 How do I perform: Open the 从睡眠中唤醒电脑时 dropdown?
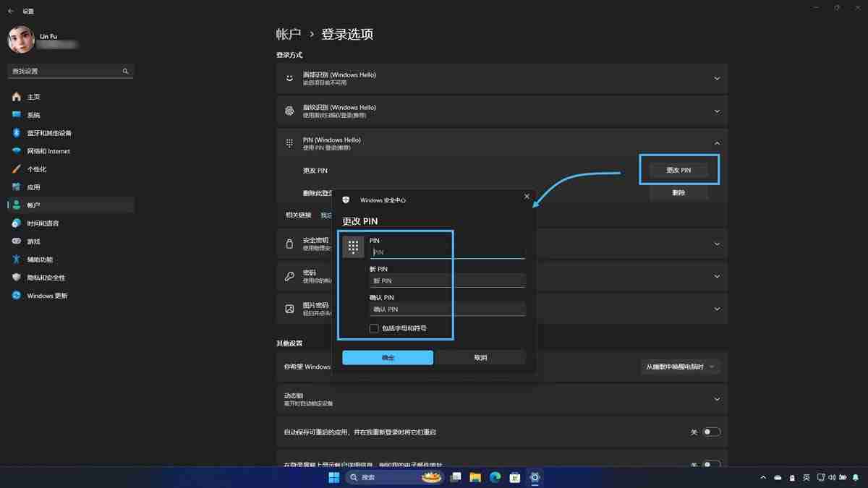[x=680, y=367]
